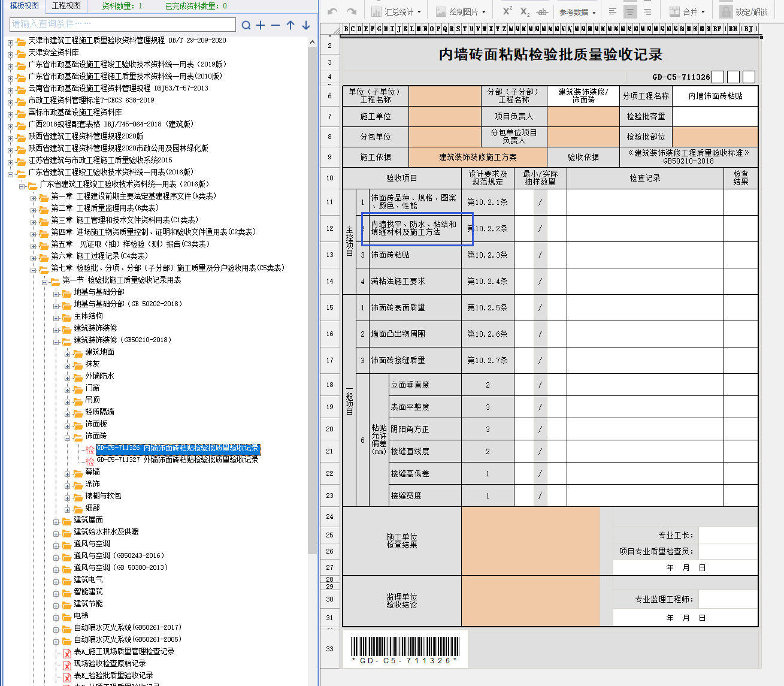Open the 汇总统计 dropdown
This screenshot has height=686, width=784.
(x=396, y=11)
